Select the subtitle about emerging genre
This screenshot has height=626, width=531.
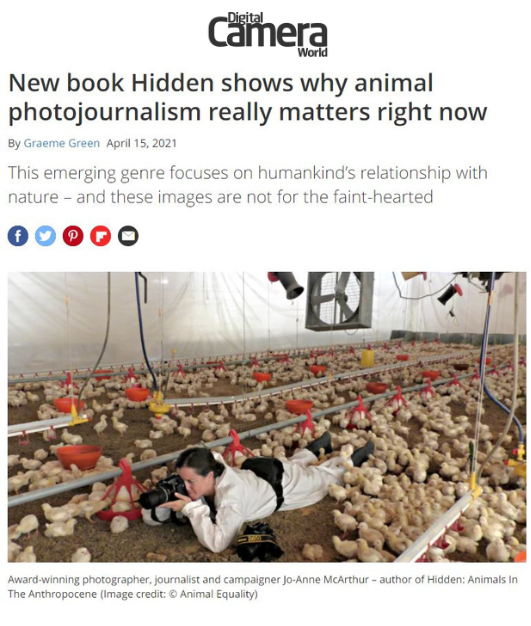tap(248, 185)
